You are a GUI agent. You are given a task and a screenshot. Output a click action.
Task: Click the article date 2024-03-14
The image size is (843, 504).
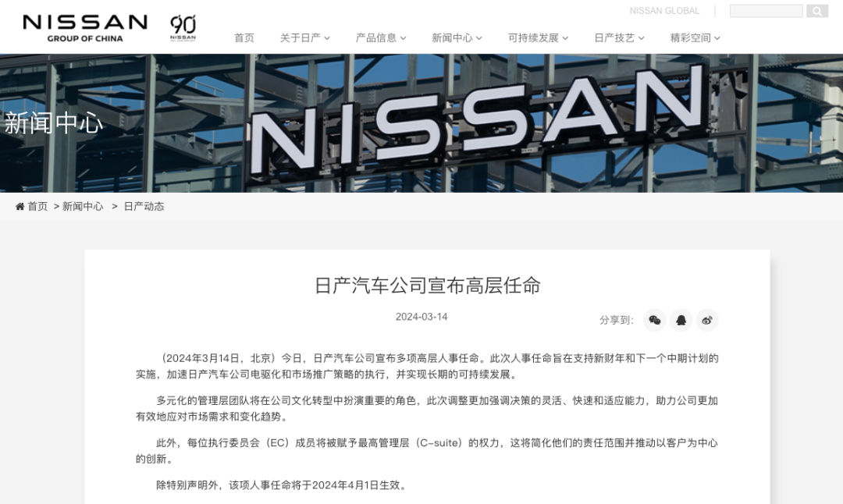(421, 317)
